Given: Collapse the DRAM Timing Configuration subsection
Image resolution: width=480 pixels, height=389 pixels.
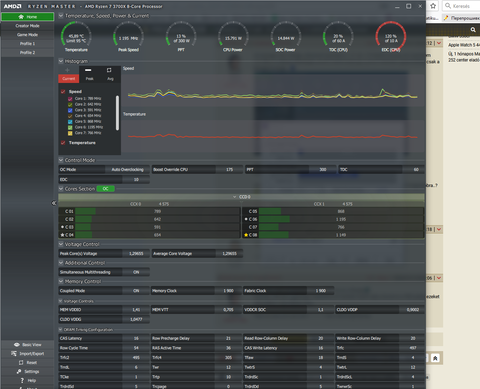Looking at the screenshot, I should pyautogui.click(x=61, y=330).
